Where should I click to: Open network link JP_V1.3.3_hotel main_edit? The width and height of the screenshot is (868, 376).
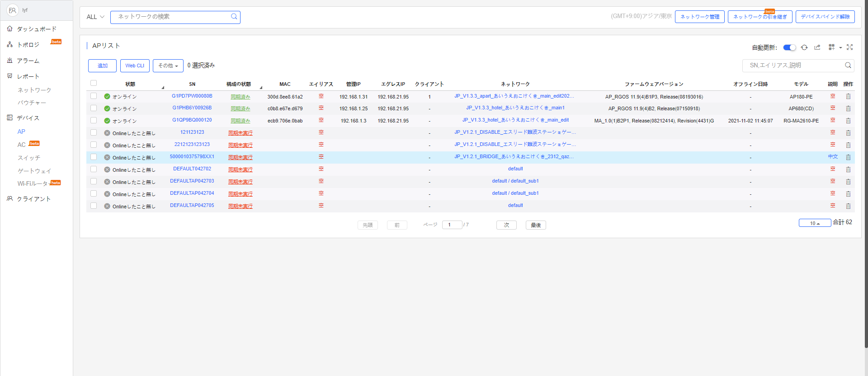pos(515,120)
